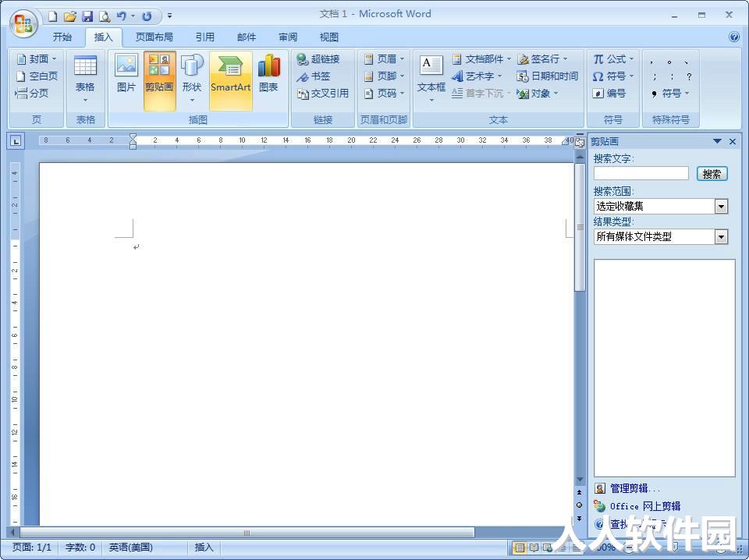The width and height of the screenshot is (749, 560).
Task: Open the 签名行 signature line menu
Action: click(543, 58)
